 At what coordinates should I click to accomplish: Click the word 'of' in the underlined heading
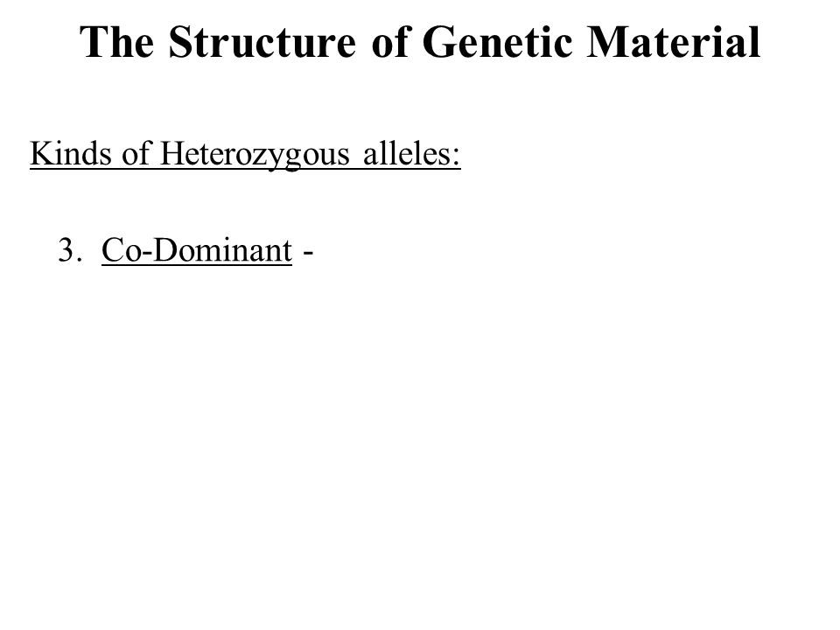[x=135, y=153]
